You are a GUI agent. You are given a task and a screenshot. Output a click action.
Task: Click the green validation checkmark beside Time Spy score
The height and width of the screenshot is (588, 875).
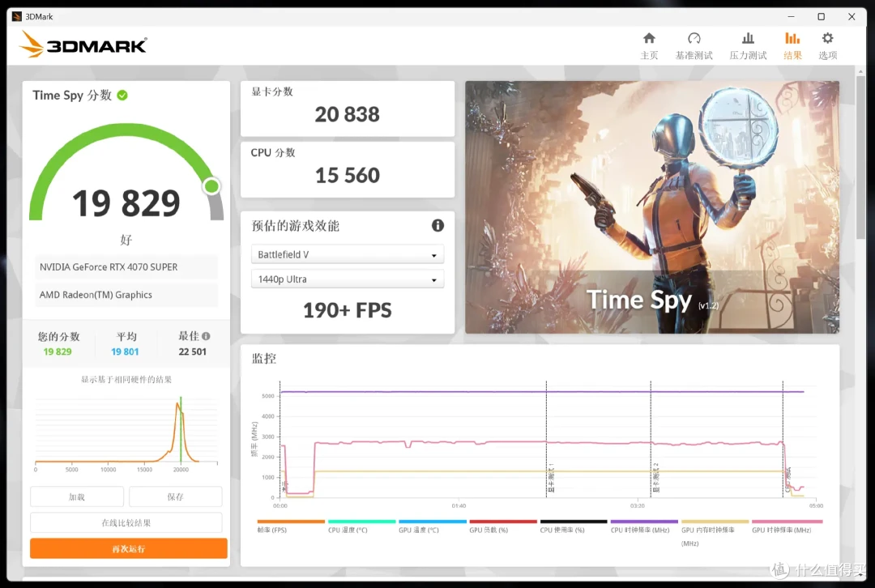coord(122,96)
